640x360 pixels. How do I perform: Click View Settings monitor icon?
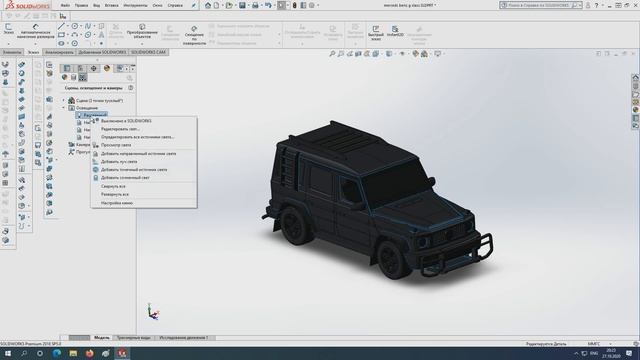[438, 53]
